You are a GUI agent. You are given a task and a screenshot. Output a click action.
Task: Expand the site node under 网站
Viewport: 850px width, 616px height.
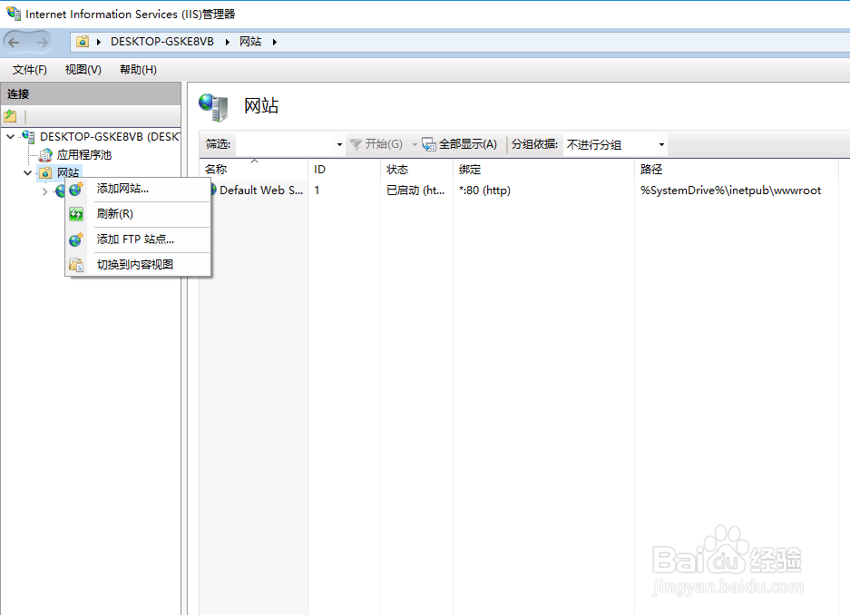45,191
